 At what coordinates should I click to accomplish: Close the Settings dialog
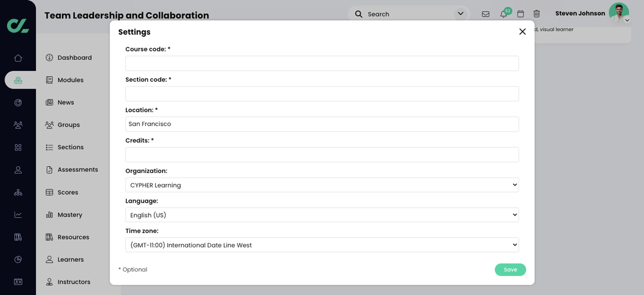523,32
